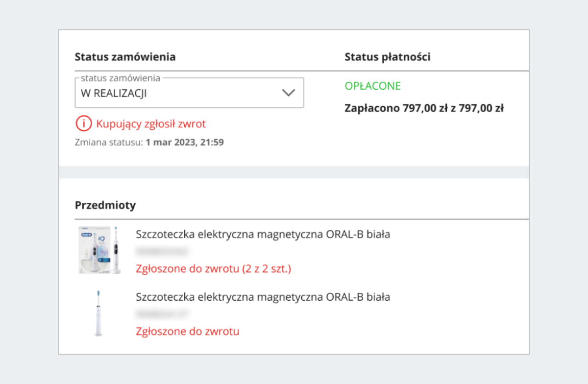Click the 'Zapłacono 797,00 zł' amount text

[424, 108]
